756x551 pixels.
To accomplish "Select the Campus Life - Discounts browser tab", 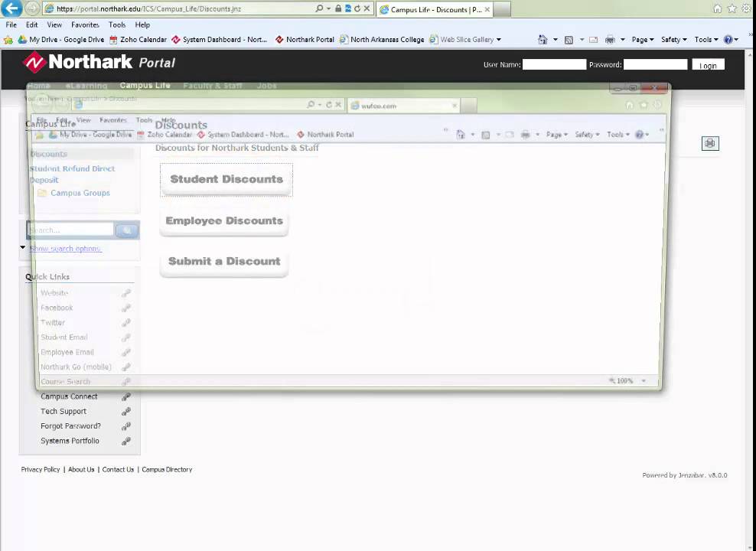I will click(x=435, y=9).
